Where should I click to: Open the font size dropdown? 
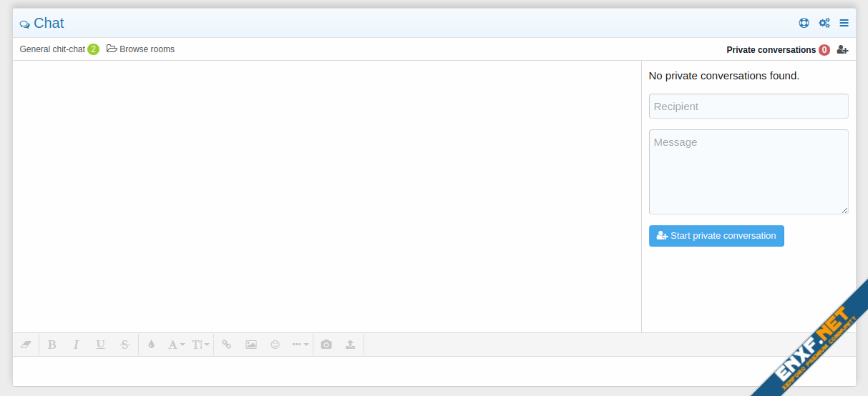click(200, 345)
